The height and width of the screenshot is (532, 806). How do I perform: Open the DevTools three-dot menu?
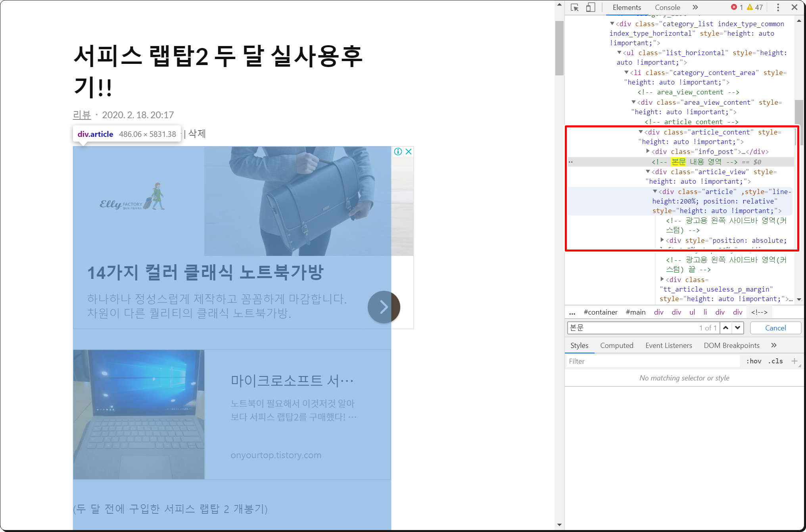tap(778, 8)
